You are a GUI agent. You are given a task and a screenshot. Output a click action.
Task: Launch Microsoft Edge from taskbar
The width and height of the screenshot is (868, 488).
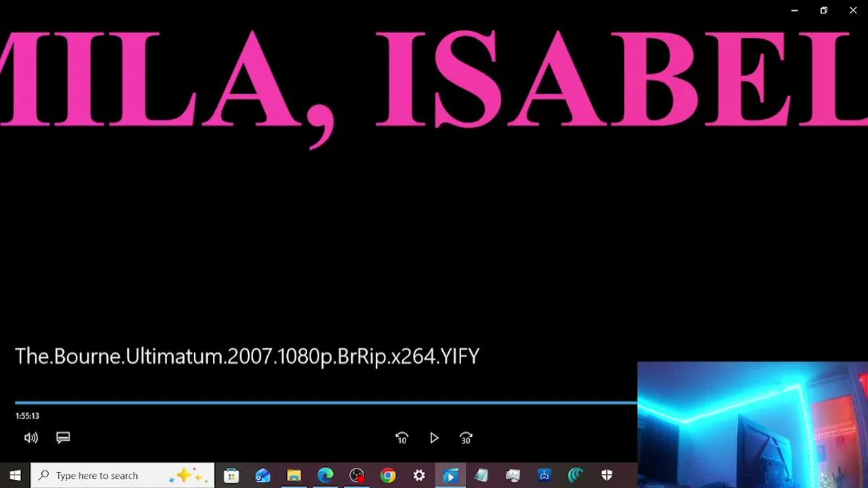(x=325, y=476)
